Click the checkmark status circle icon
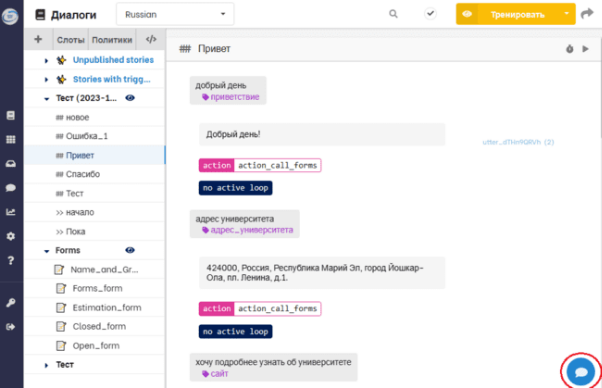This screenshot has height=388, width=602. pyautogui.click(x=430, y=14)
